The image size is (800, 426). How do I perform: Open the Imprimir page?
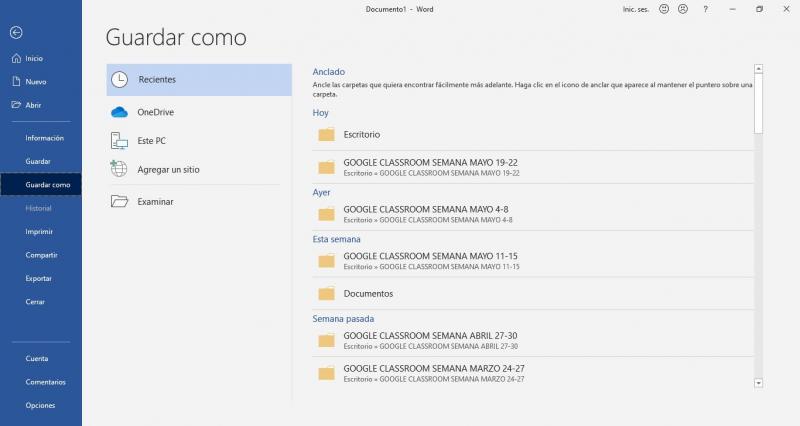41,232
